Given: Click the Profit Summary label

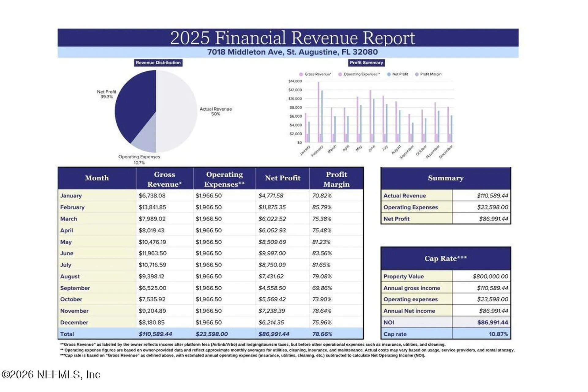Looking at the screenshot, I should pyautogui.click(x=366, y=63).
